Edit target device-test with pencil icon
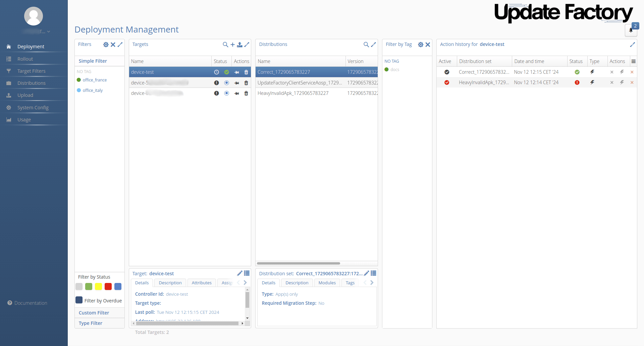Image resolution: width=644 pixels, height=346 pixels. coord(239,273)
